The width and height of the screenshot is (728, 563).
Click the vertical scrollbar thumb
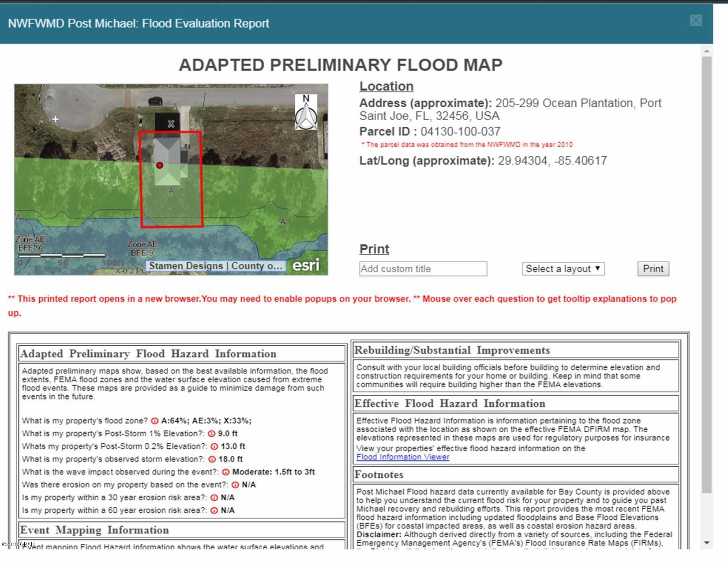pos(707,274)
